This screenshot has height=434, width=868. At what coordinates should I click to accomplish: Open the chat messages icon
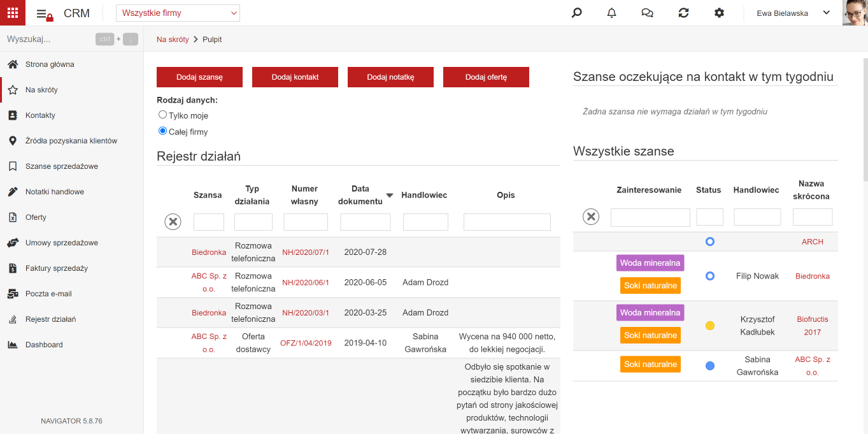coord(648,13)
